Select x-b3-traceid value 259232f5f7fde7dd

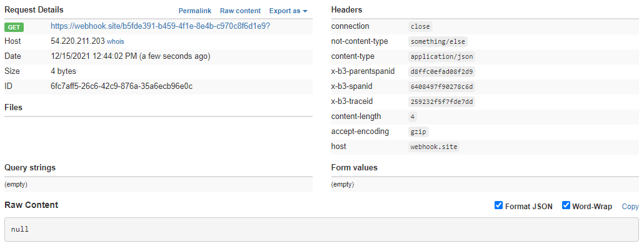441,101
